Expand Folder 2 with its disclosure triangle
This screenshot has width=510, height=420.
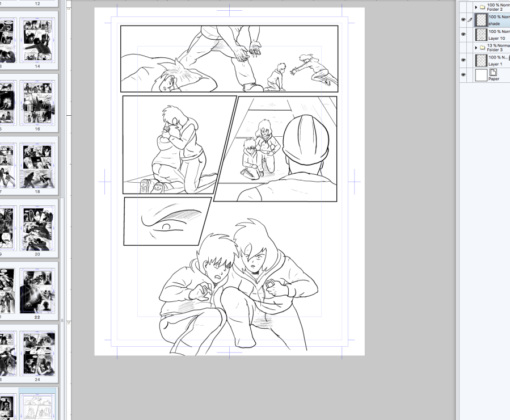[476, 7]
